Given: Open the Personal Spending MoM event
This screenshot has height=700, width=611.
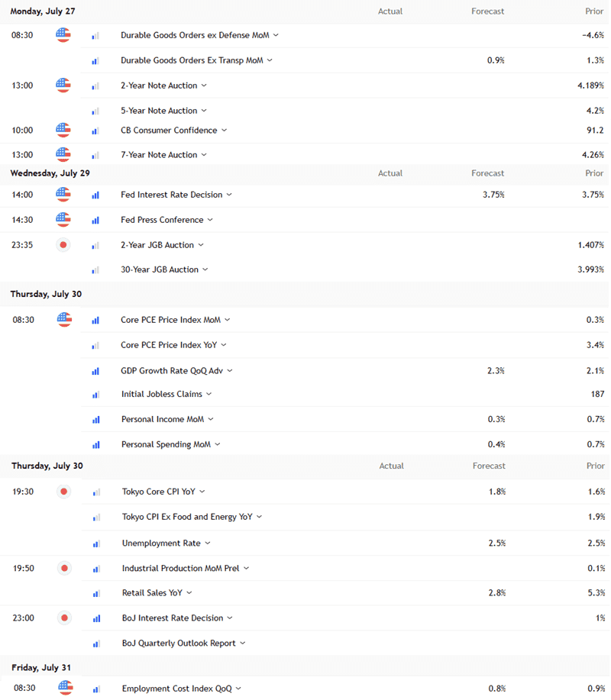Looking at the screenshot, I should click(x=166, y=444).
